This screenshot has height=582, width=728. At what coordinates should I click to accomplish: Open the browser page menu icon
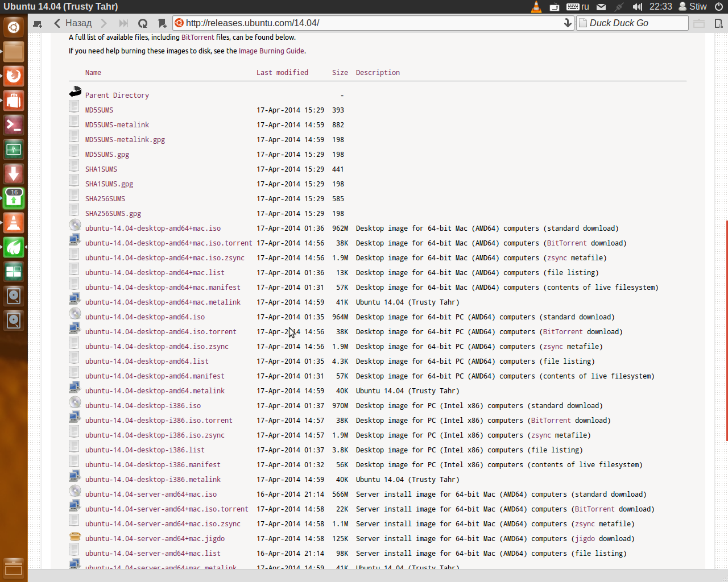718,23
